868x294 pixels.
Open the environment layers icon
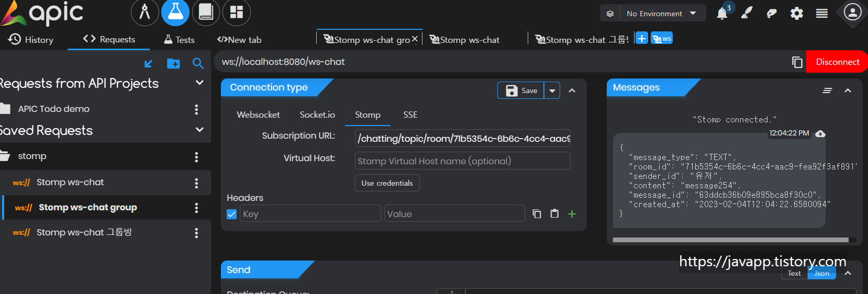[x=610, y=14]
